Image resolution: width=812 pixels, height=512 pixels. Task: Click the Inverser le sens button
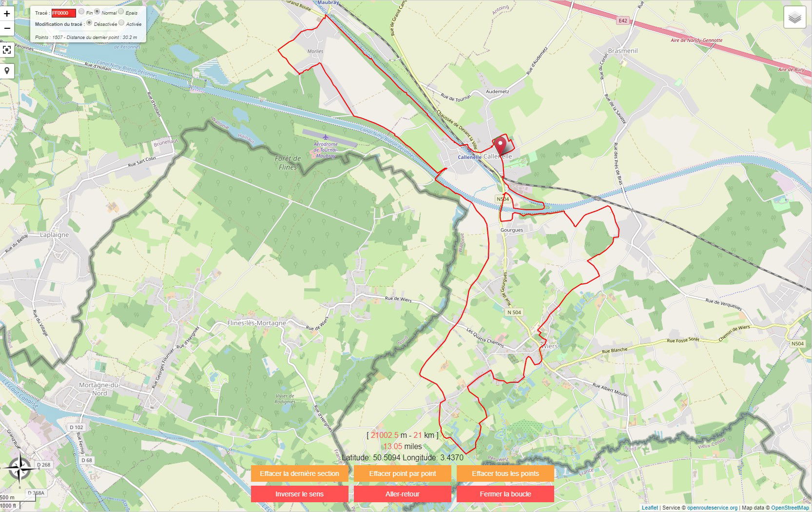(299, 494)
